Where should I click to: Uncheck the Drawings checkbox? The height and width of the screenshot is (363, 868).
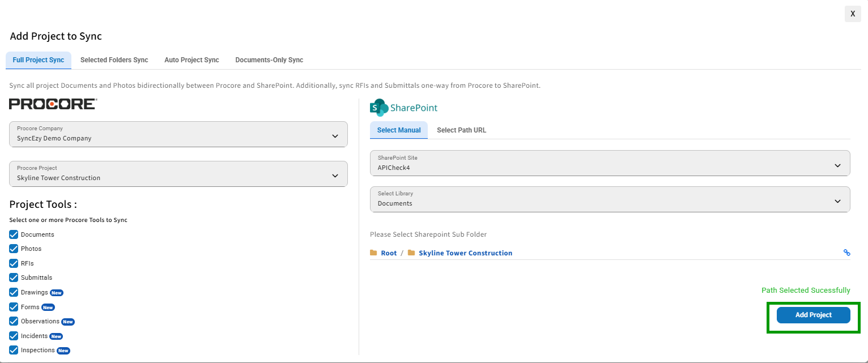tap(14, 292)
